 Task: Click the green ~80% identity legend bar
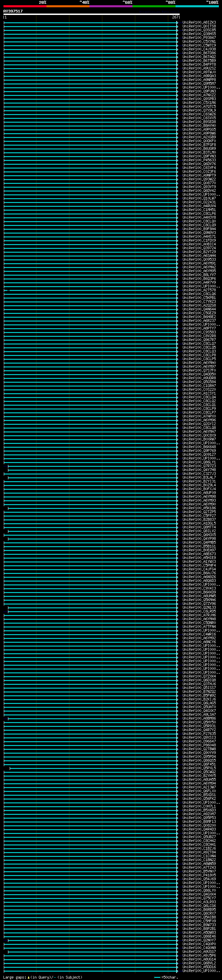tap(154, 6)
